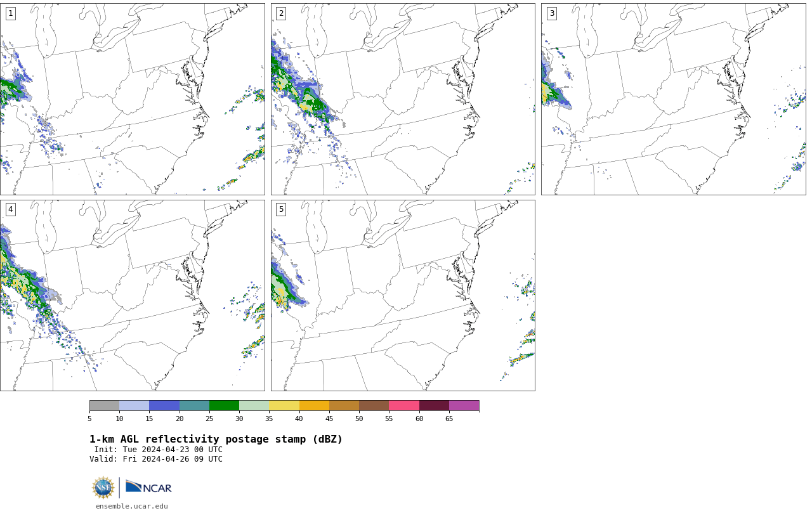
Task: Click the teal 20-25 dBZ swatch
Action: [194, 406]
